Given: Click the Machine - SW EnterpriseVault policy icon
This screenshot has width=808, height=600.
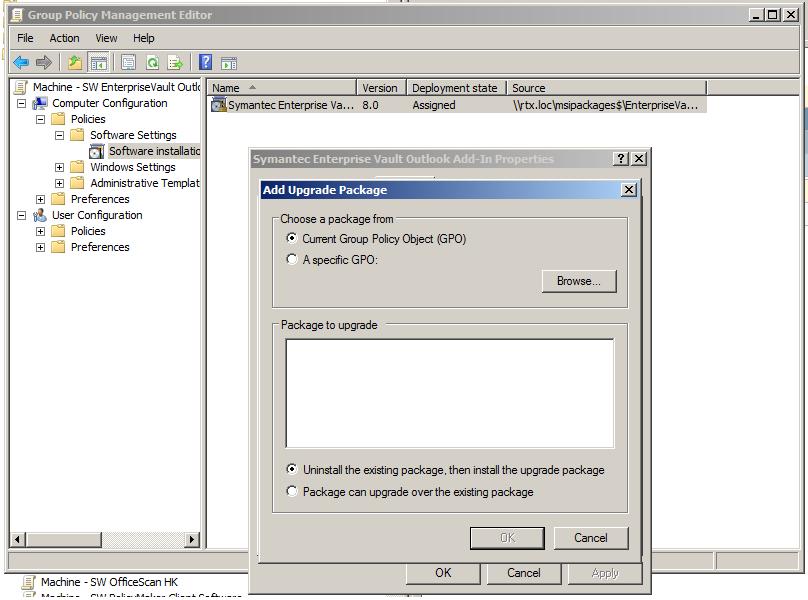Looking at the screenshot, I should coord(21,87).
